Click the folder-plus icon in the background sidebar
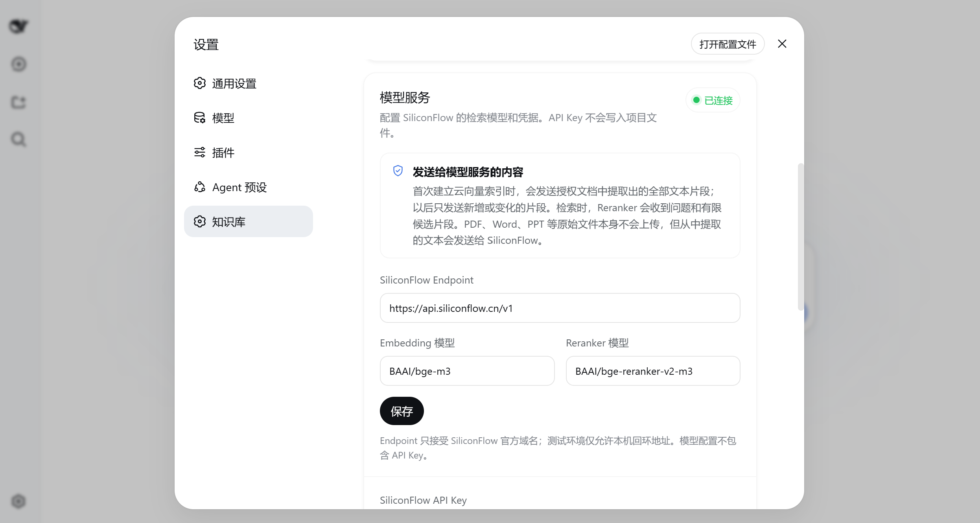 point(18,102)
